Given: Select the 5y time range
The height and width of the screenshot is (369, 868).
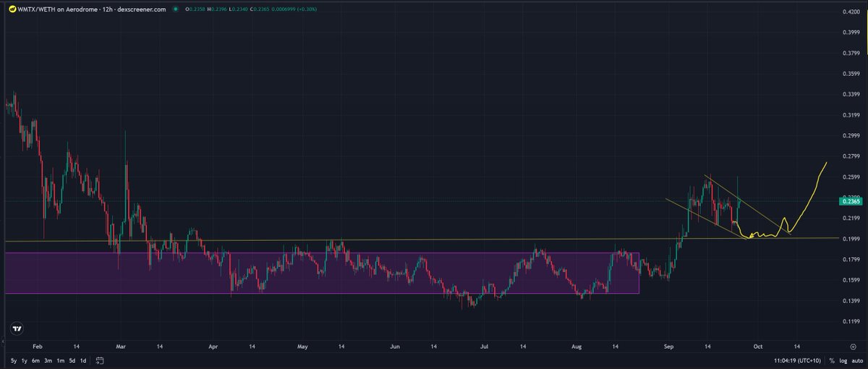Looking at the screenshot, I should (14, 360).
